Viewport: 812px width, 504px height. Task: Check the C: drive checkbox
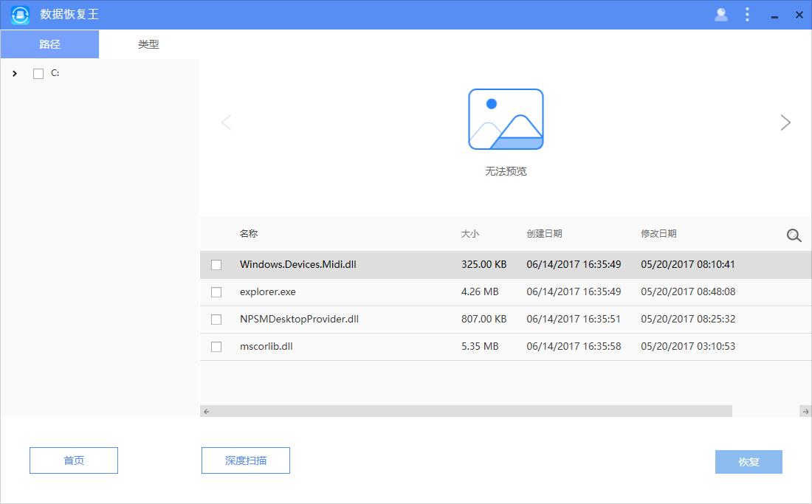(38, 74)
